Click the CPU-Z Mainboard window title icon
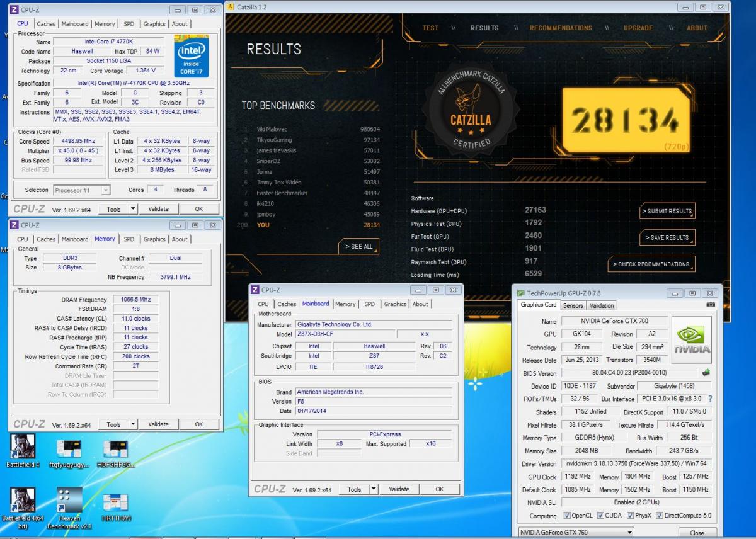 [x=255, y=290]
